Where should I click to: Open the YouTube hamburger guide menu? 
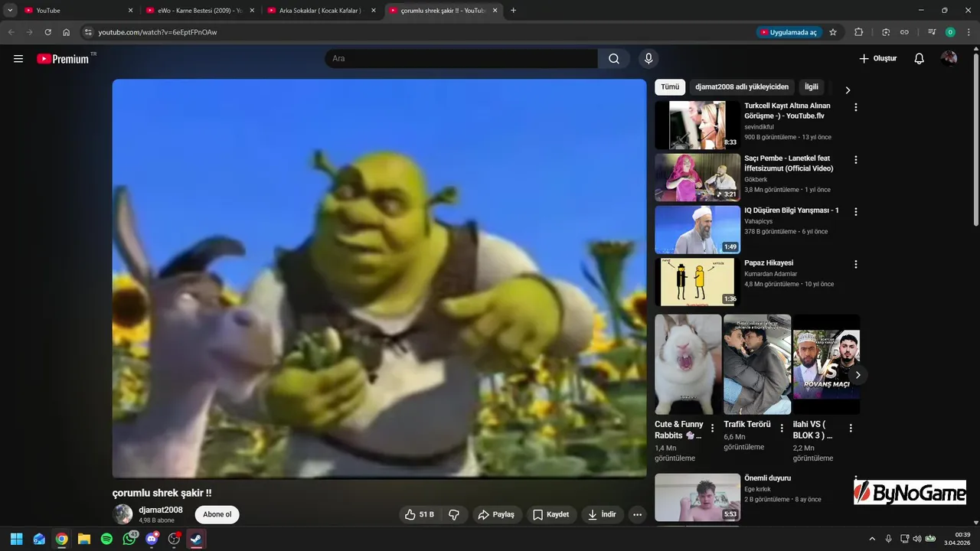click(x=18, y=59)
